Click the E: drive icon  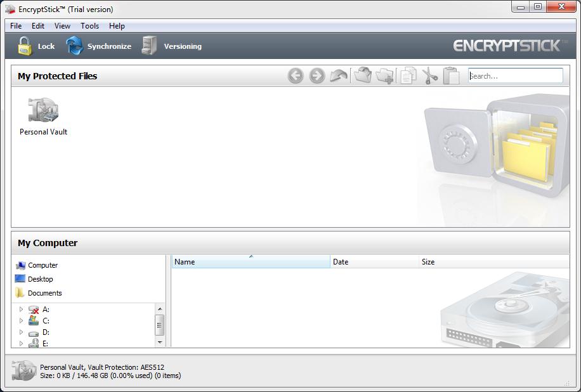(x=34, y=343)
